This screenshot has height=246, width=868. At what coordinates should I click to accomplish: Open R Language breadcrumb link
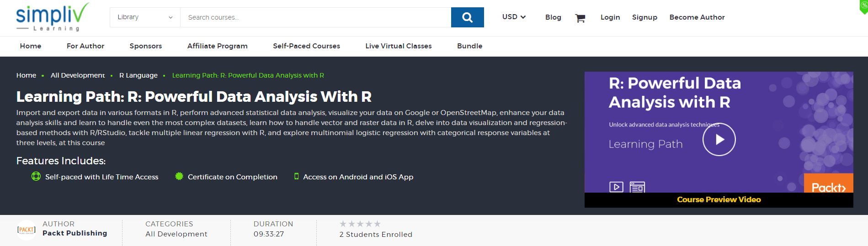click(x=138, y=75)
